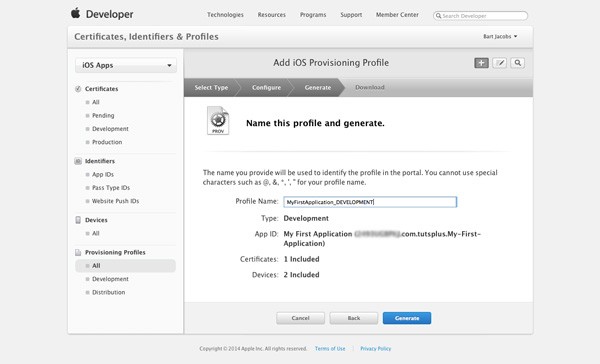The image size is (600, 364).
Task: Click the plus add profile icon
Action: tap(481, 63)
